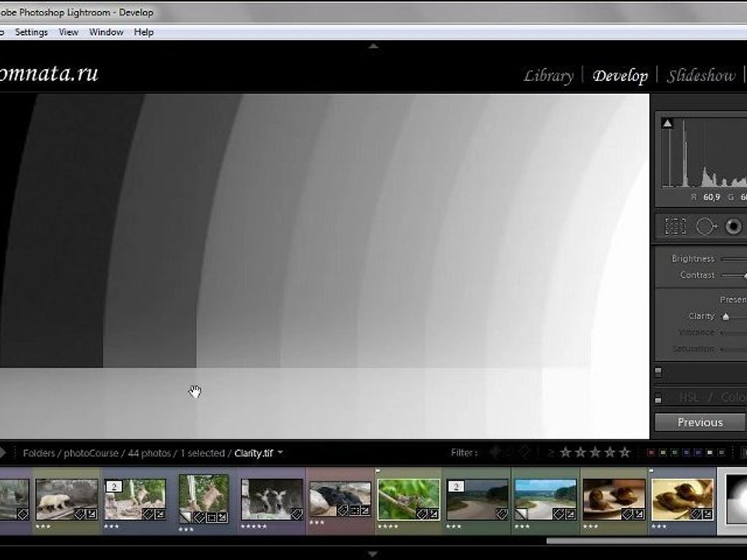747x560 pixels.
Task: Click stack count badge on dark road thumbnail
Action: [x=456, y=486]
